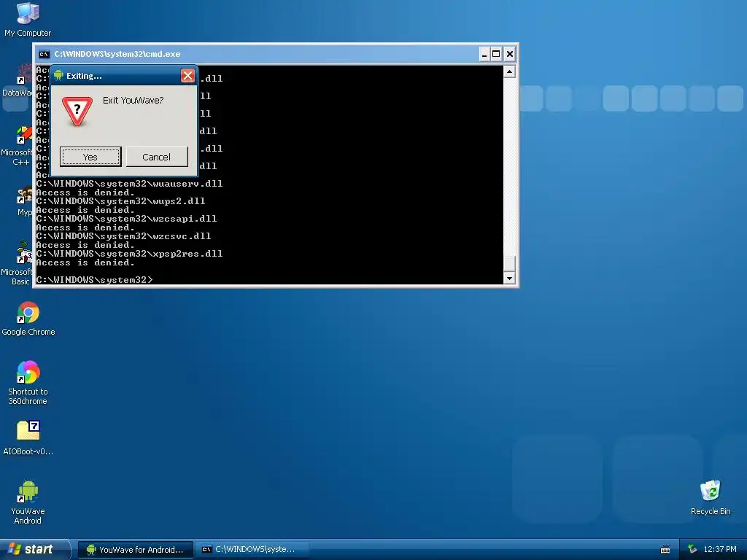Click the wzcsvc.dll path line

tap(123, 236)
